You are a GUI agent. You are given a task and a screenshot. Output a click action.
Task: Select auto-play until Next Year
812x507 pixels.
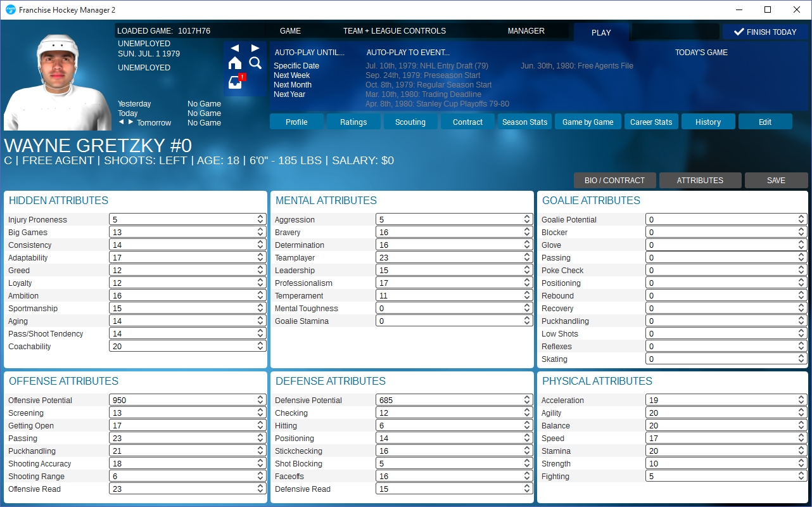[289, 94]
